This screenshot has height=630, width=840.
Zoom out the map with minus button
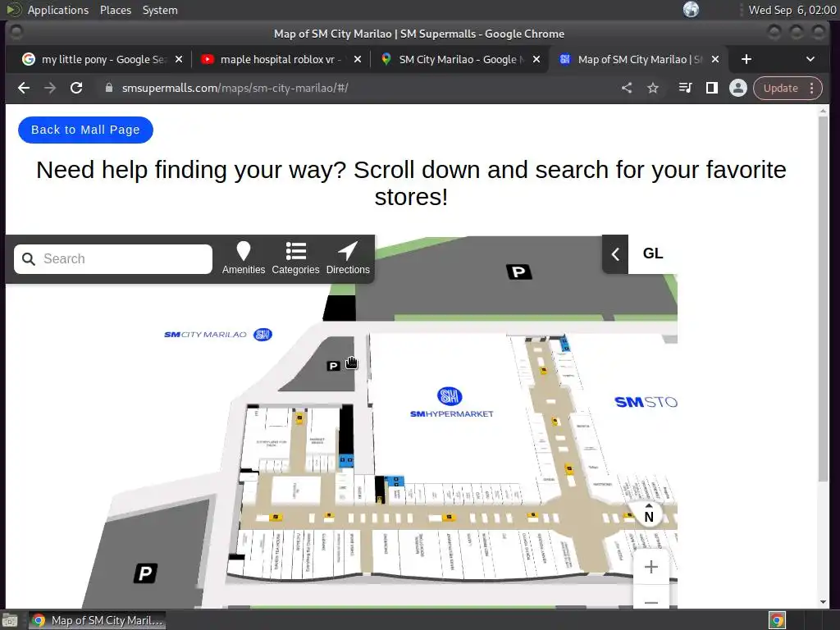tap(651, 601)
